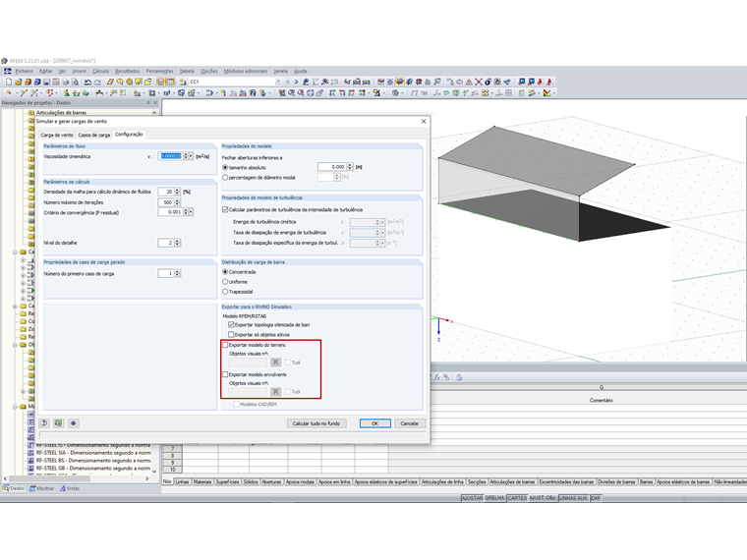Select tamanho absoluto radio option
Viewport: 747px width, 560px height.
(225, 168)
